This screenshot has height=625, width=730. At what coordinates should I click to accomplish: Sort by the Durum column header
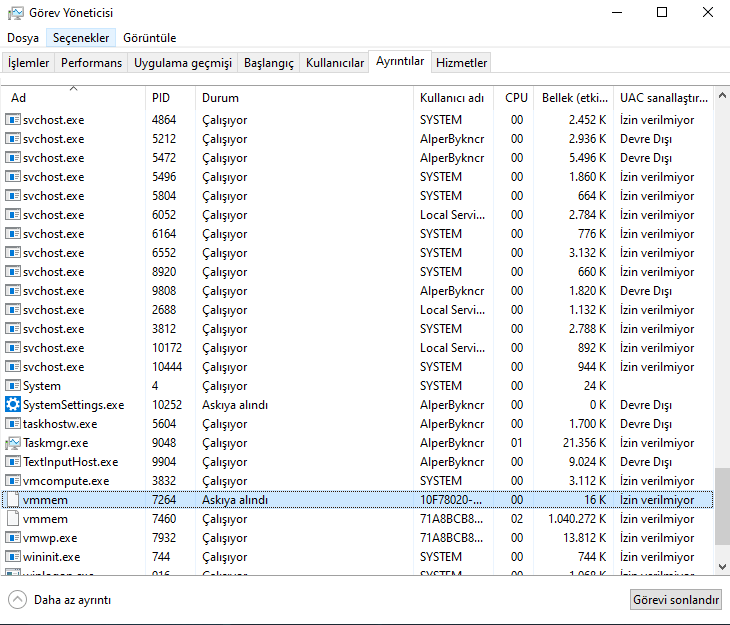[x=304, y=98]
